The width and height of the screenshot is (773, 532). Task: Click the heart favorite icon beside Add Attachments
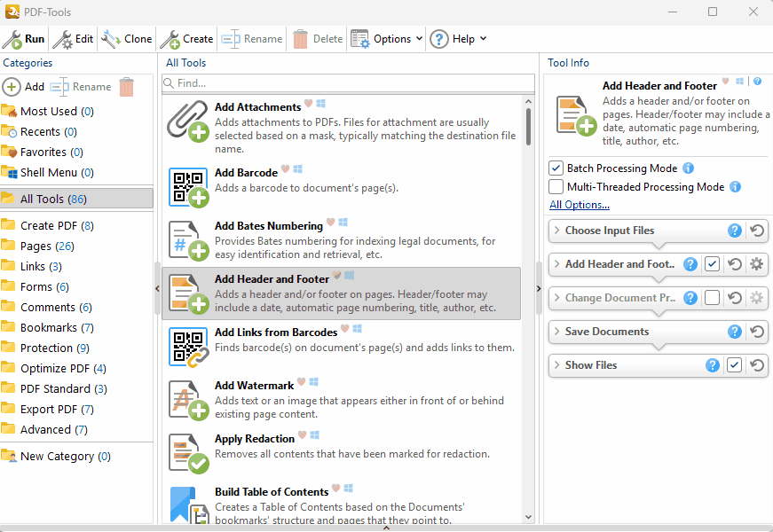point(309,104)
